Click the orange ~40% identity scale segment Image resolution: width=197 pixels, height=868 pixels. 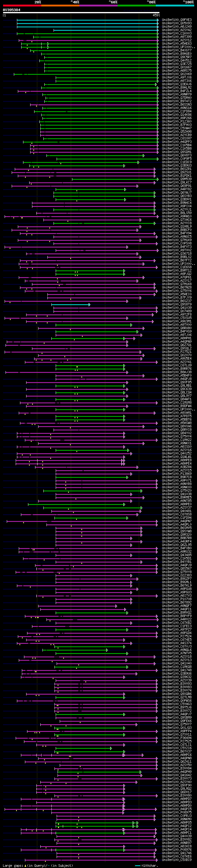click(60, 6)
